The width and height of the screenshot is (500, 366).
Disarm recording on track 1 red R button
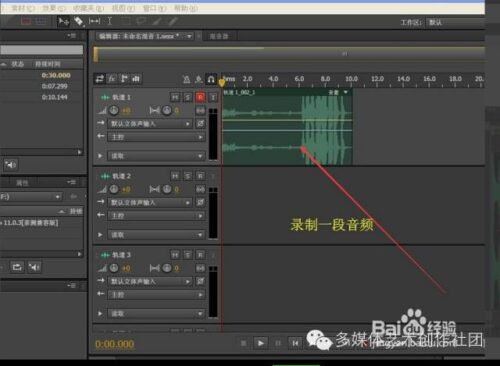[200, 97]
